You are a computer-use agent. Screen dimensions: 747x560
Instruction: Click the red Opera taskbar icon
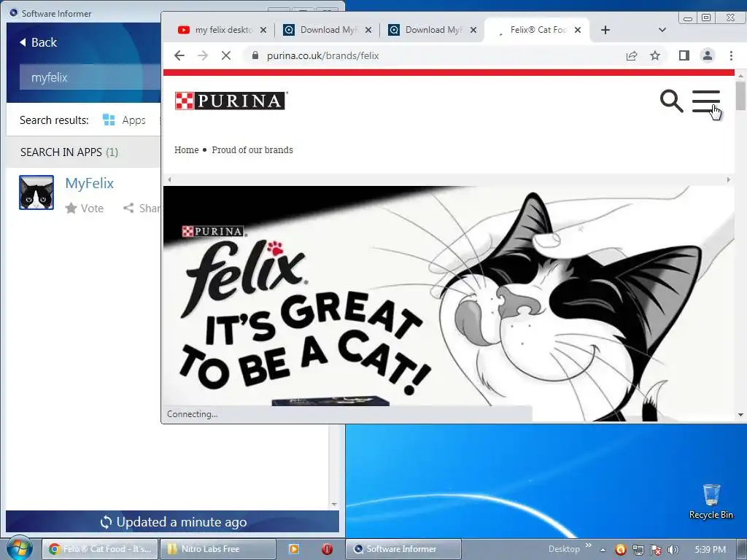(x=327, y=549)
